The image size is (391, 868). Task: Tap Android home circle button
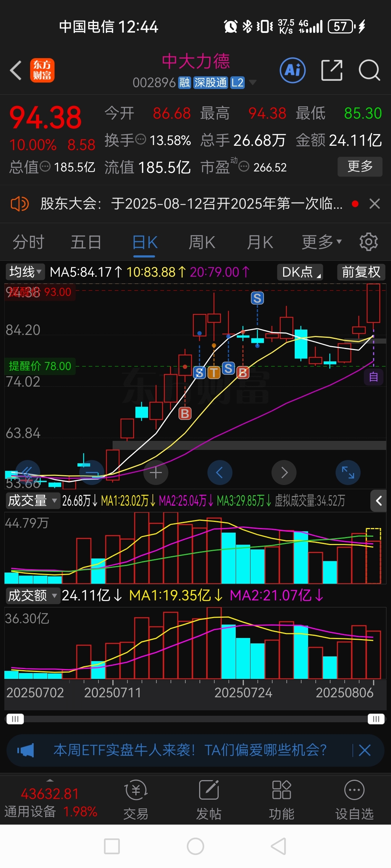(x=195, y=846)
